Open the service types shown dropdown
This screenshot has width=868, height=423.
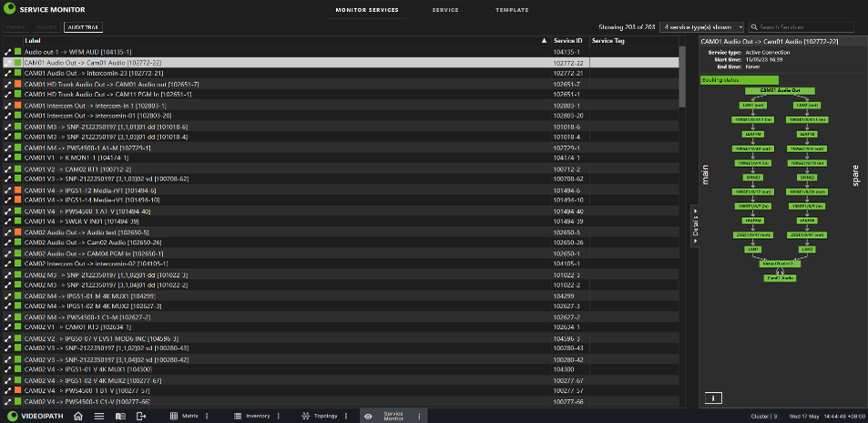[x=702, y=27]
